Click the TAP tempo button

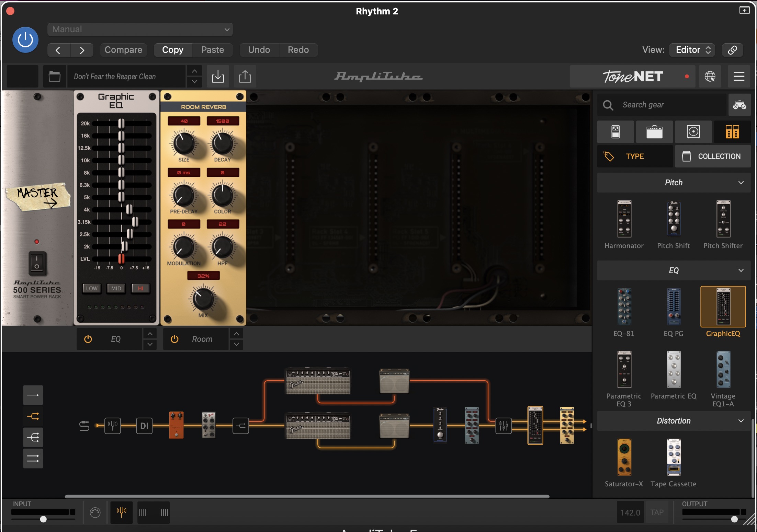click(657, 512)
